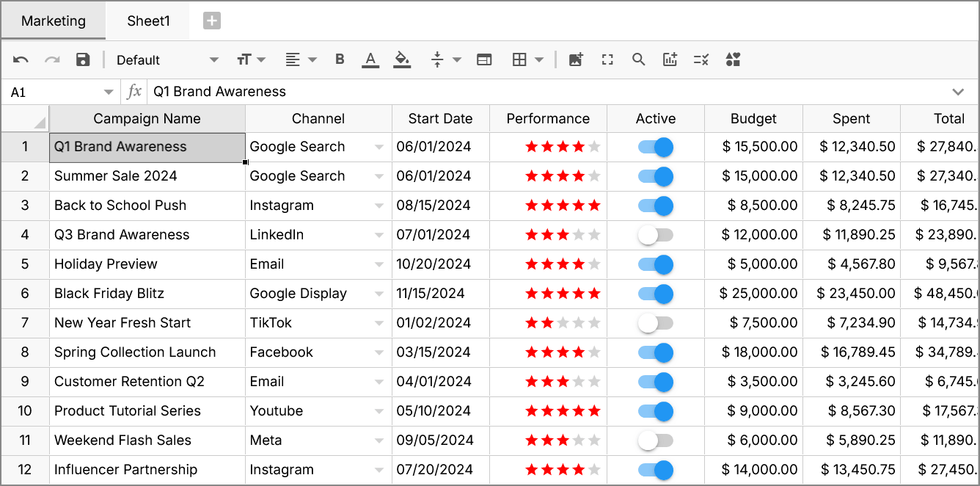The image size is (980, 486).
Task: Expand the vertical alignment dropdown arrow
Action: coord(457,60)
